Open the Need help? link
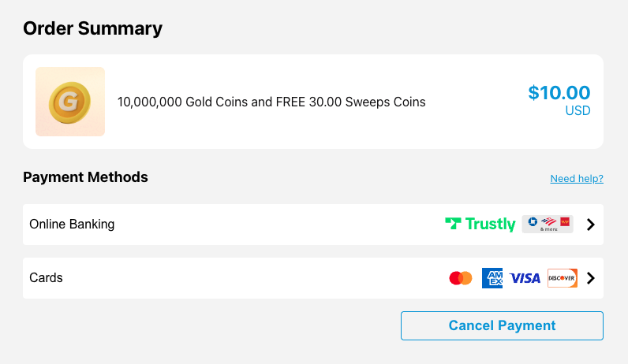The height and width of the screenshot is (364, 628). [x=577, y=178]
